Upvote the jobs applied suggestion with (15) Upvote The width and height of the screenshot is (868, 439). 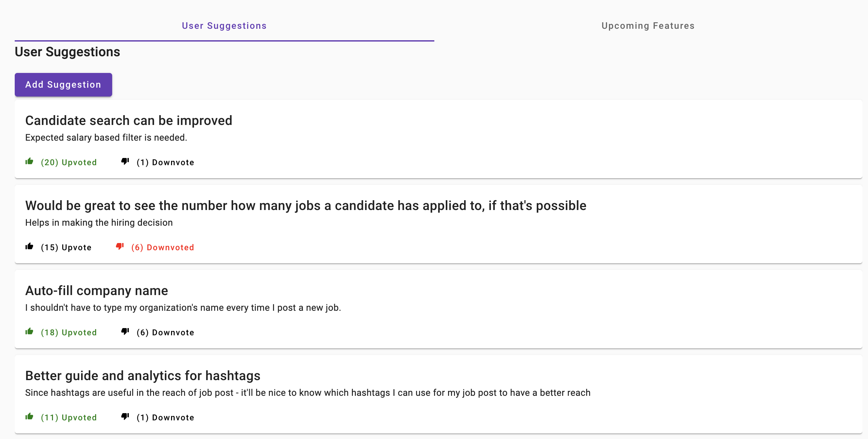66,247
